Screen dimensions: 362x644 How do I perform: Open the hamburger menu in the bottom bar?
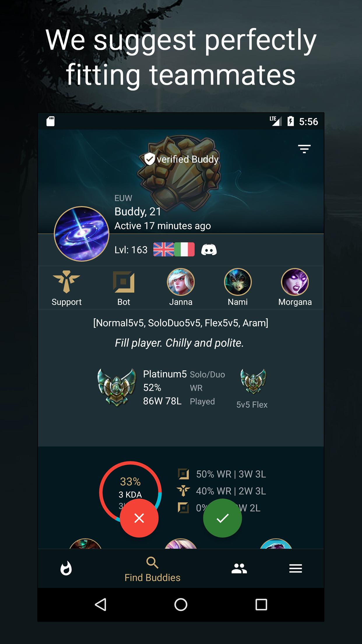(x=296, y=568)
